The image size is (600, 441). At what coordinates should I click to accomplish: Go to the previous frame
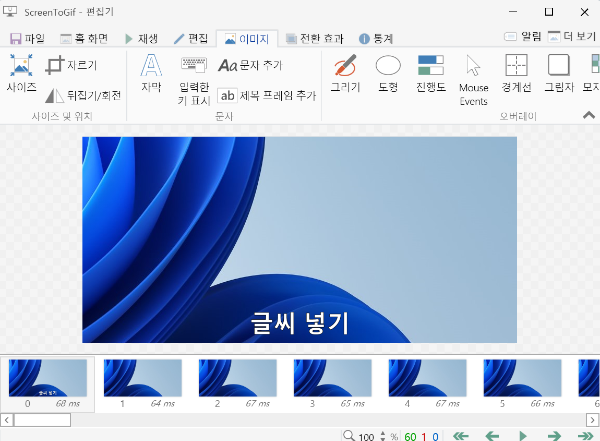click(x=492, y=436)
